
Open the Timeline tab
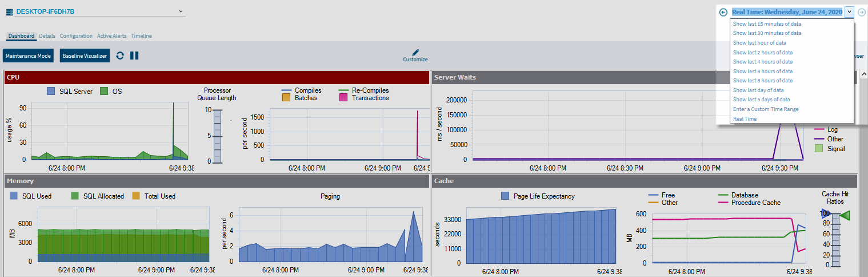[x=141, y=36]
